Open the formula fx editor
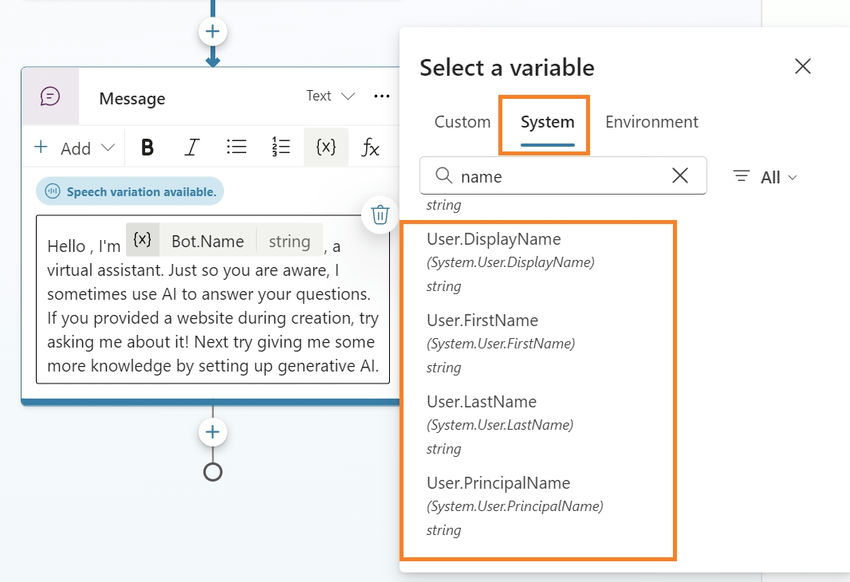The height and width of the screenshot is (582, 850). click(370, 148)
